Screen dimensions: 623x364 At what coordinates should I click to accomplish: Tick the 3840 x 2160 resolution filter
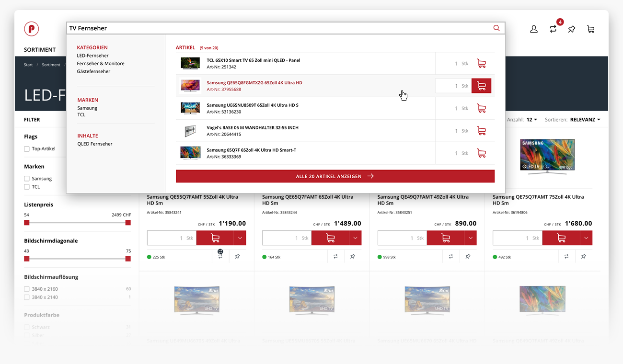coord(27,289)
